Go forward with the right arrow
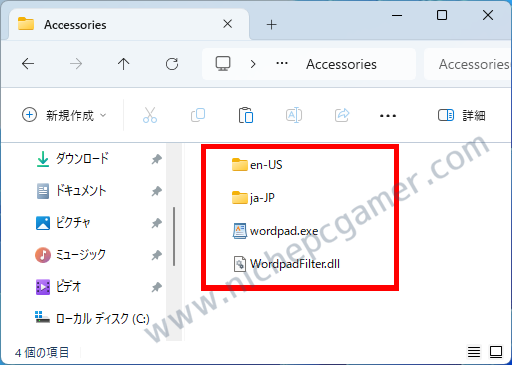 [76, 64]
